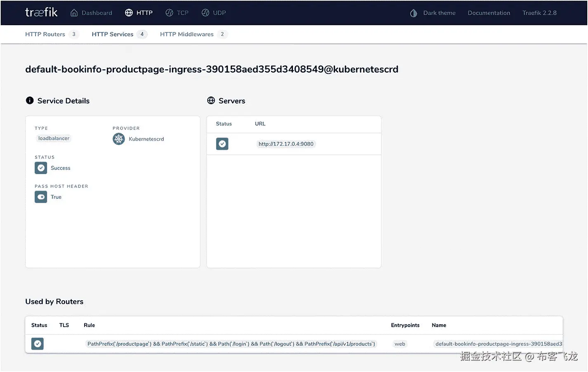Click the Kubernetescrd provider label
This screenshot has height=372, width=588.
pyautogui.click(x=146, y=139)
